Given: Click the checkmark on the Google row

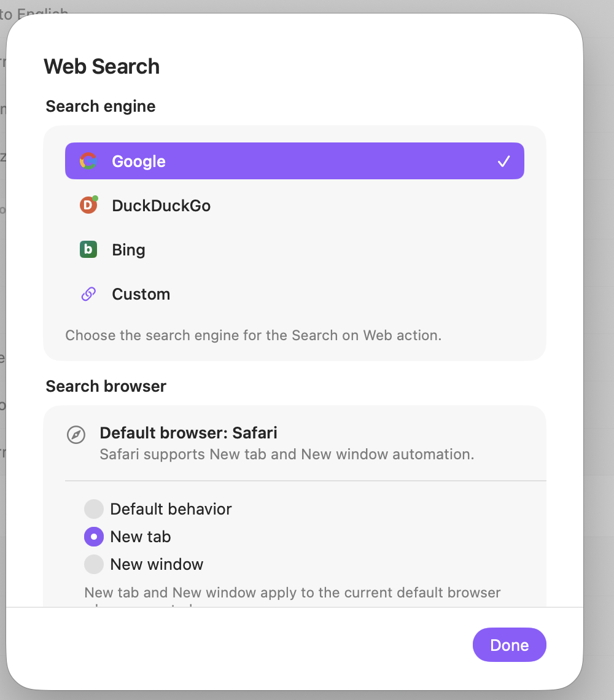Looking at the screenshot, I should (503, 161).
